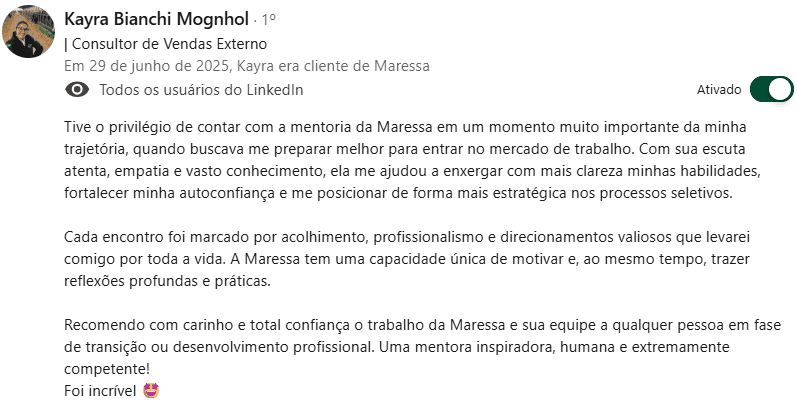Image resolution: width=797 pixels, height=407 pixels.
Task: Click the star-struck emoji after 'Foi incrível'
Action: tap(151, 390)
